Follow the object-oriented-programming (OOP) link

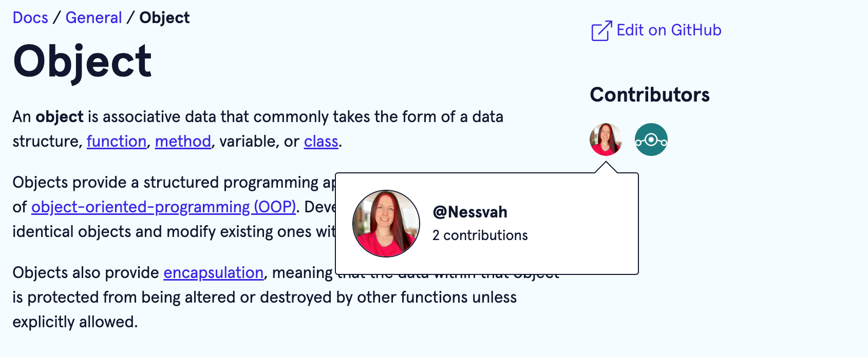(164, 207)
